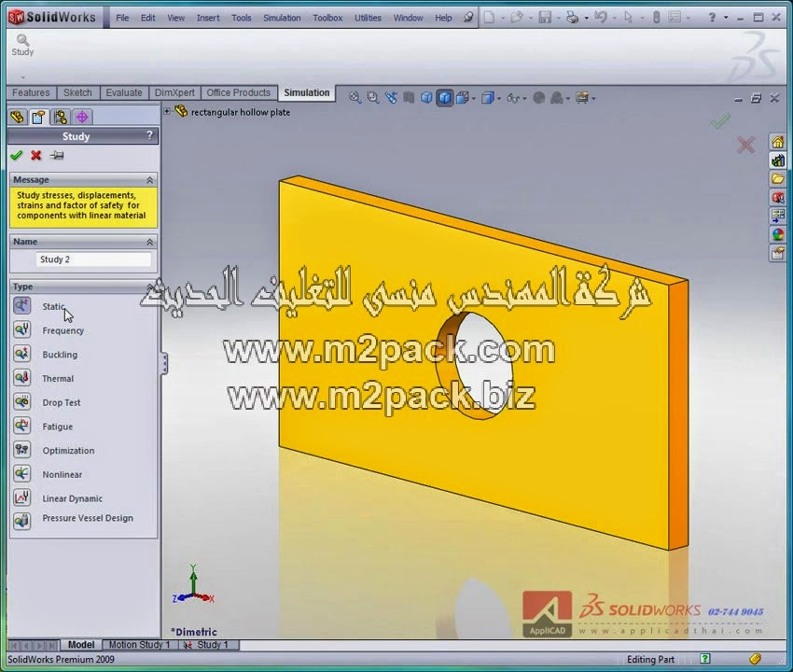Open the View menu
Viewport: 793px width, 672px height.
175,18
